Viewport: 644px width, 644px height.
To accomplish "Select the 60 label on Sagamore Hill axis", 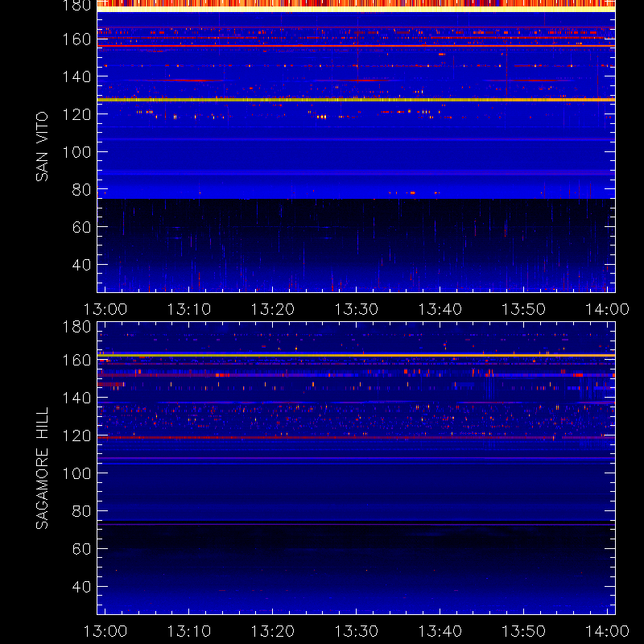I will tap(81, 549).
